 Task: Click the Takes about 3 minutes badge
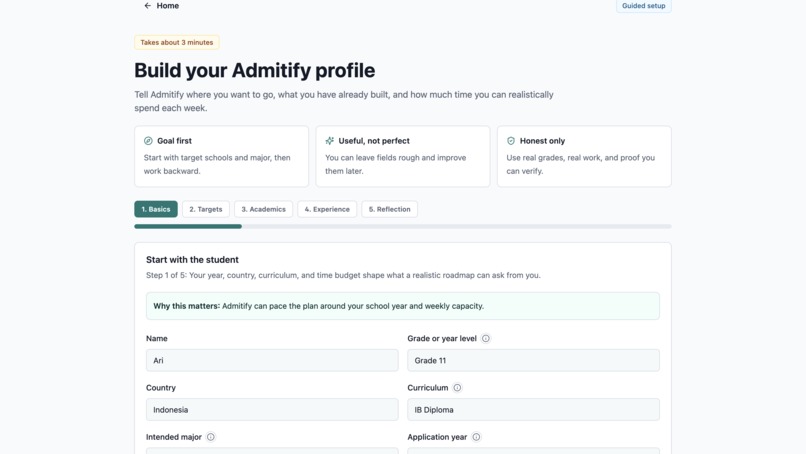[177, 42]
